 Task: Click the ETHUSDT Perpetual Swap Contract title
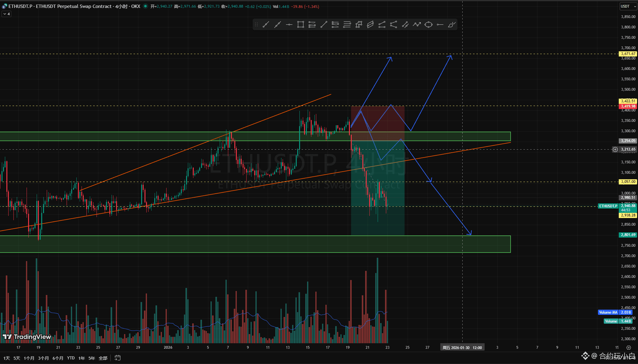coord(74,6)
